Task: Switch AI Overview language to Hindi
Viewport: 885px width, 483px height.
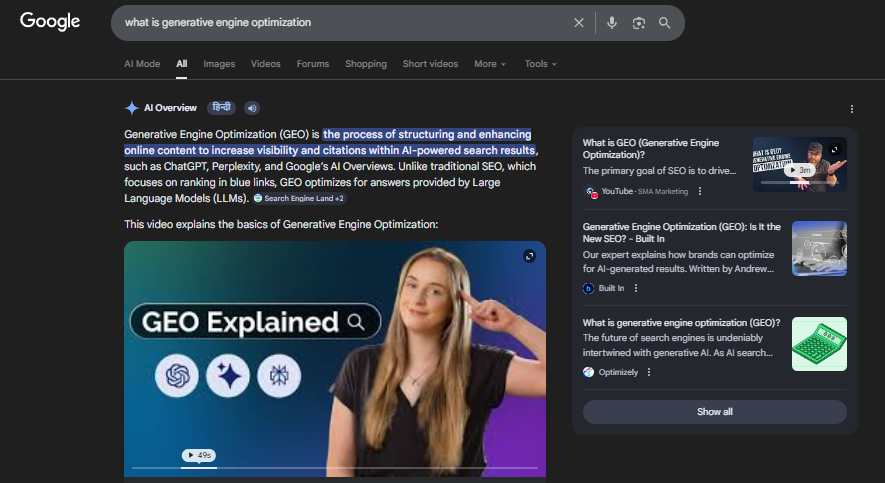Action: [x=221, y=108]
